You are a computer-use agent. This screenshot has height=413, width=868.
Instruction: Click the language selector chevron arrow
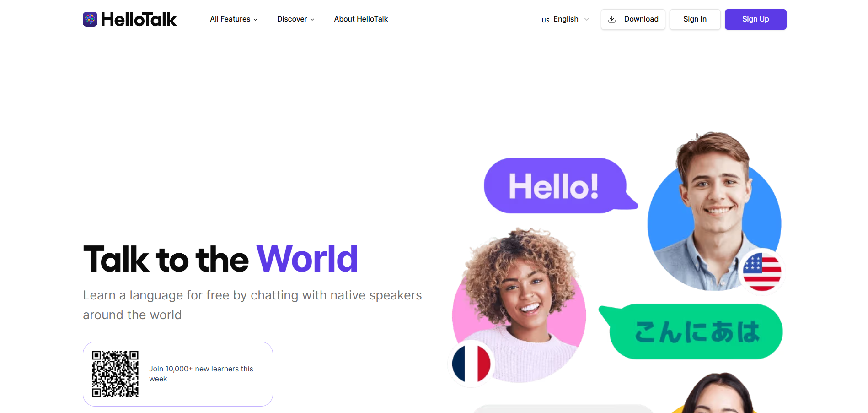(x=587, y=19)
